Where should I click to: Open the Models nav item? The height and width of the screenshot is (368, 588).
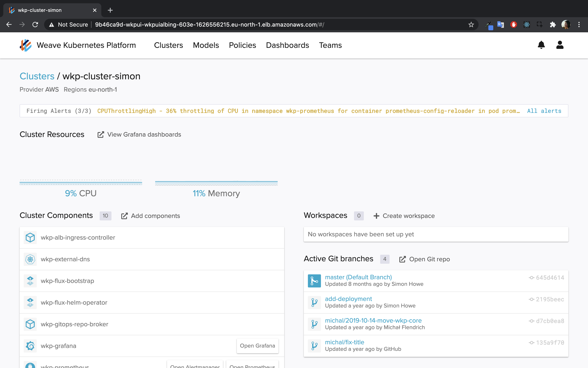pos(206,45)
